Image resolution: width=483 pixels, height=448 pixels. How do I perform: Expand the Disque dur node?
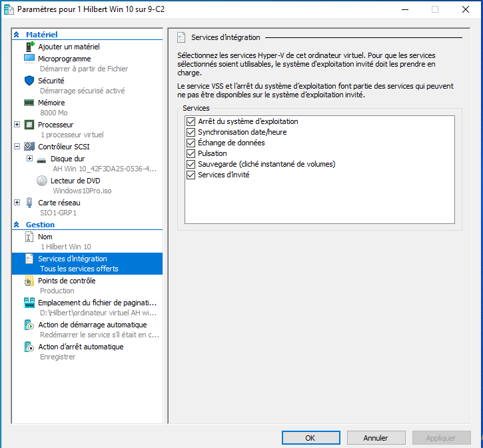click(x=29, y=159)
